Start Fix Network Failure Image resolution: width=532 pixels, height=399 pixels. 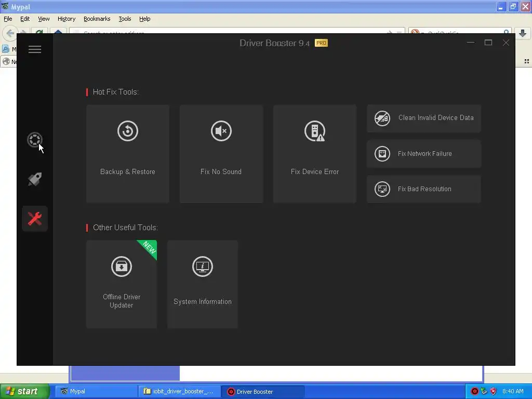click(424, 154)
